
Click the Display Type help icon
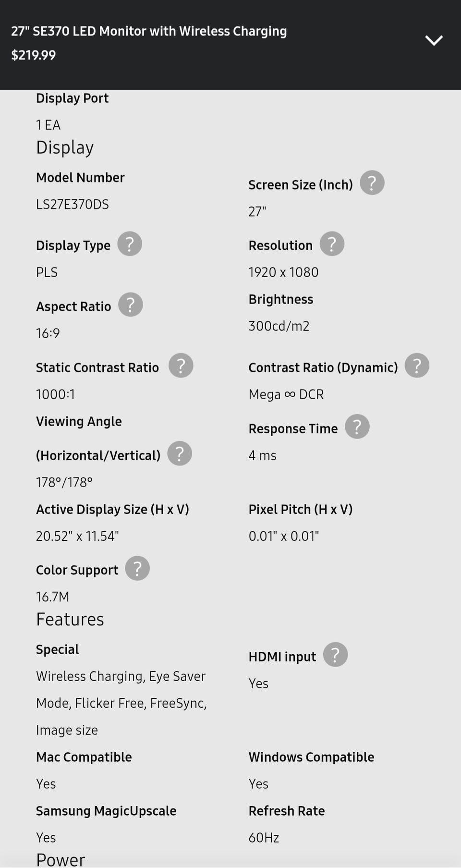(x=130, y=244)
